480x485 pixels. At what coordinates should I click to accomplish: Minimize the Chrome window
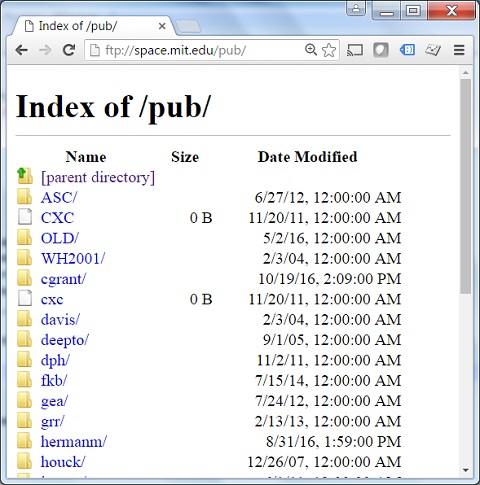tap(387, 10)
